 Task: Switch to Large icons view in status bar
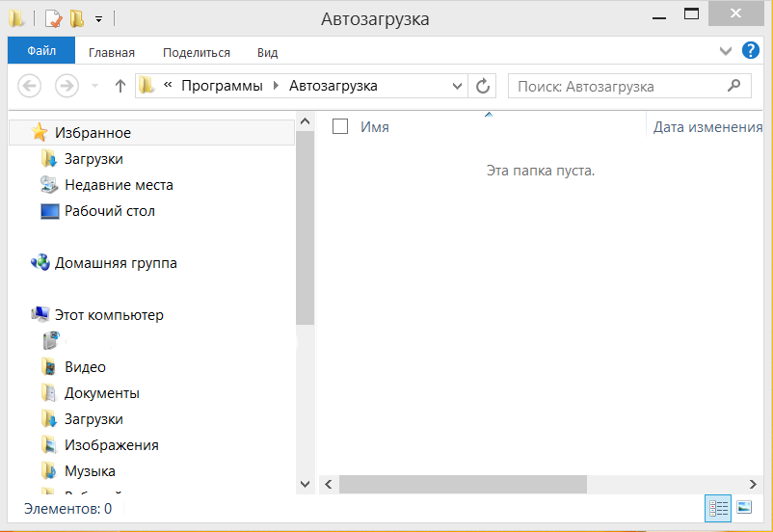pos(744,507)
